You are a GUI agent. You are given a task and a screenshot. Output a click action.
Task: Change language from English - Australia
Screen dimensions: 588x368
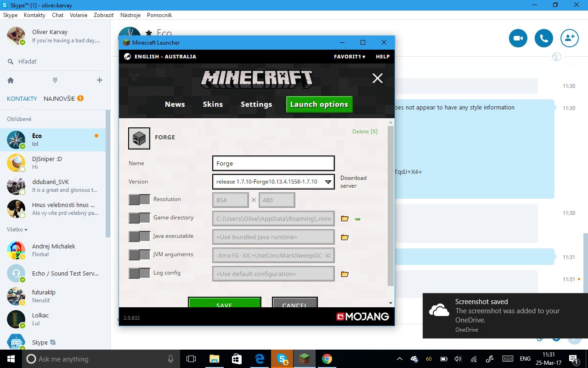[x=165, y=57]
